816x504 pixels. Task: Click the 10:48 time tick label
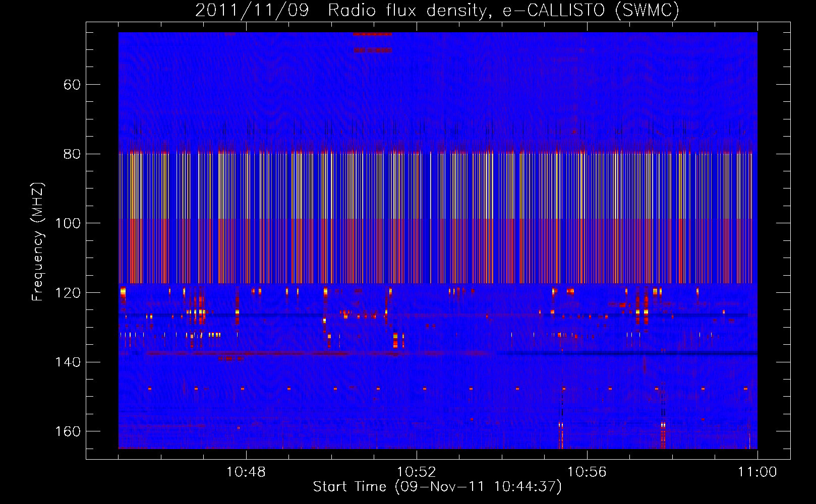tap(246, 472)
